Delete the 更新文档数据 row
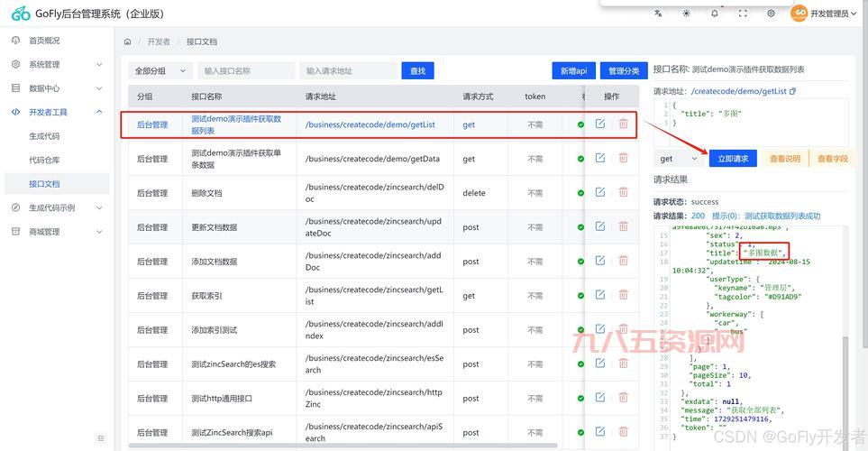 pyautogui.click(x=624, y=226)
